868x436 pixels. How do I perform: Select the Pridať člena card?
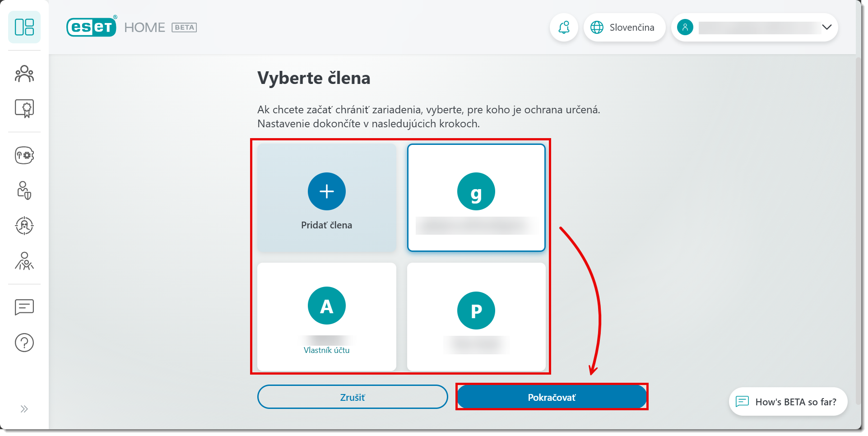[326, 198]
